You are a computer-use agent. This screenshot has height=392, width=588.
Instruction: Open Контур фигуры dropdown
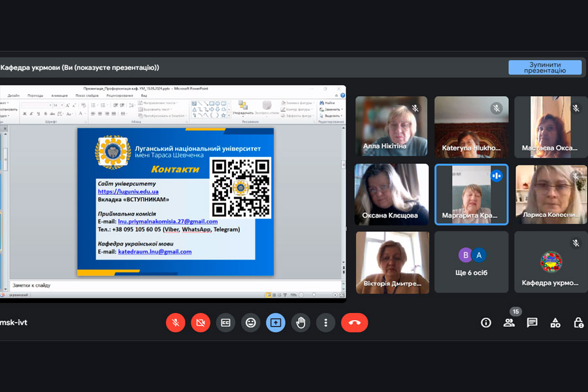point(297,109)
